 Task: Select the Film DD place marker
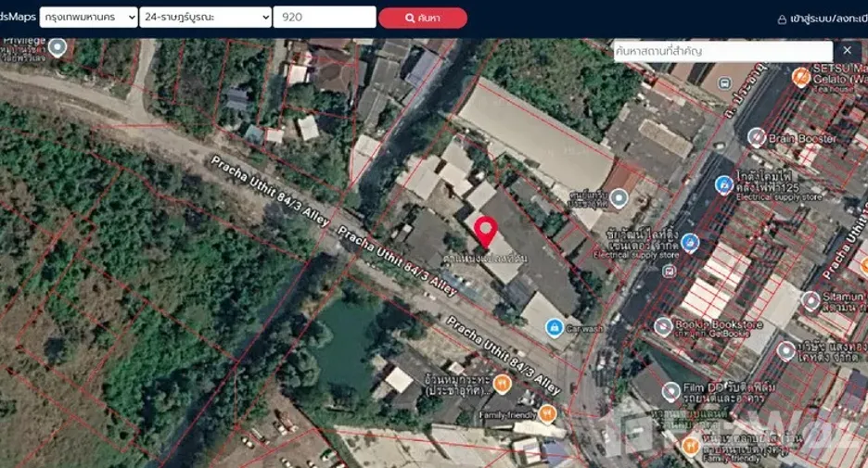coord(670,392)
